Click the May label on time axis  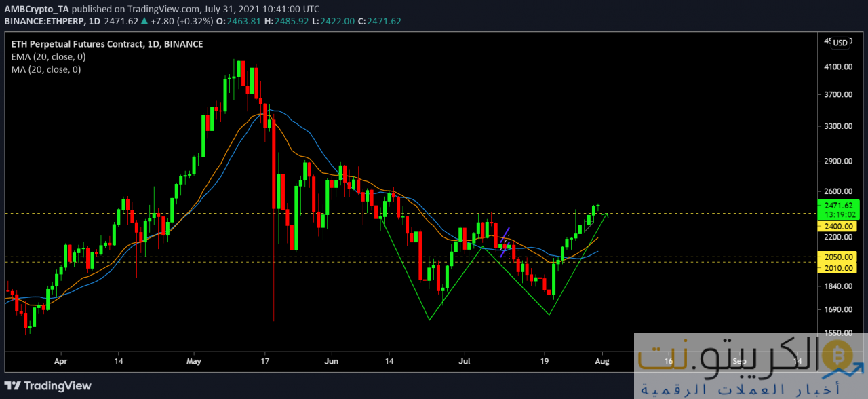(193, 362)
